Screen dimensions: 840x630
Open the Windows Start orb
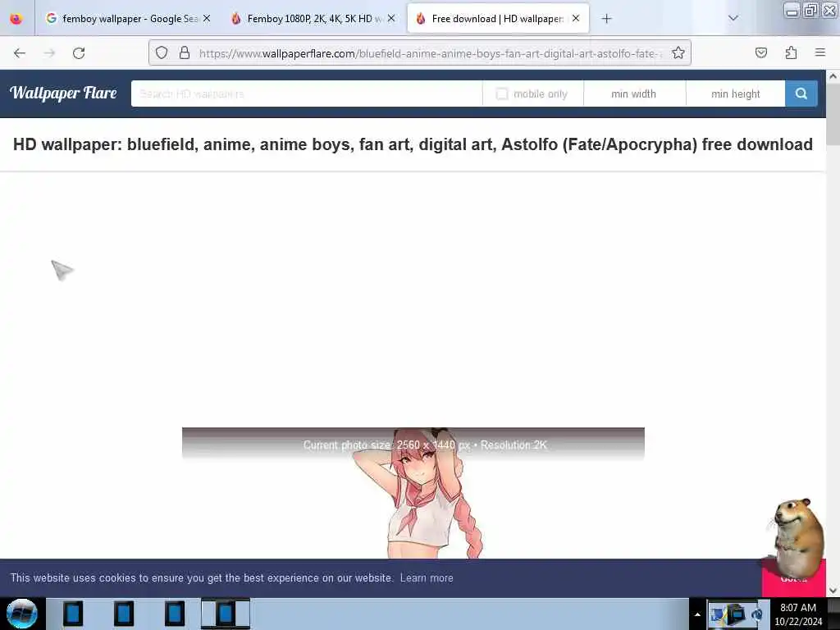(x=22, y=614)
